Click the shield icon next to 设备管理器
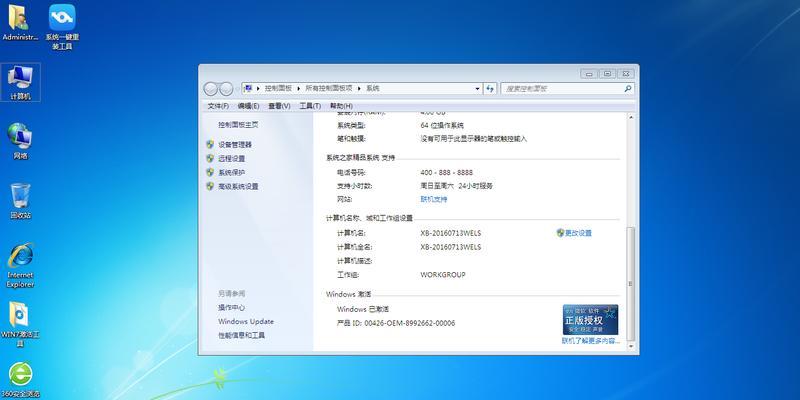Screen dimensions: 800x400 point(210,144)
